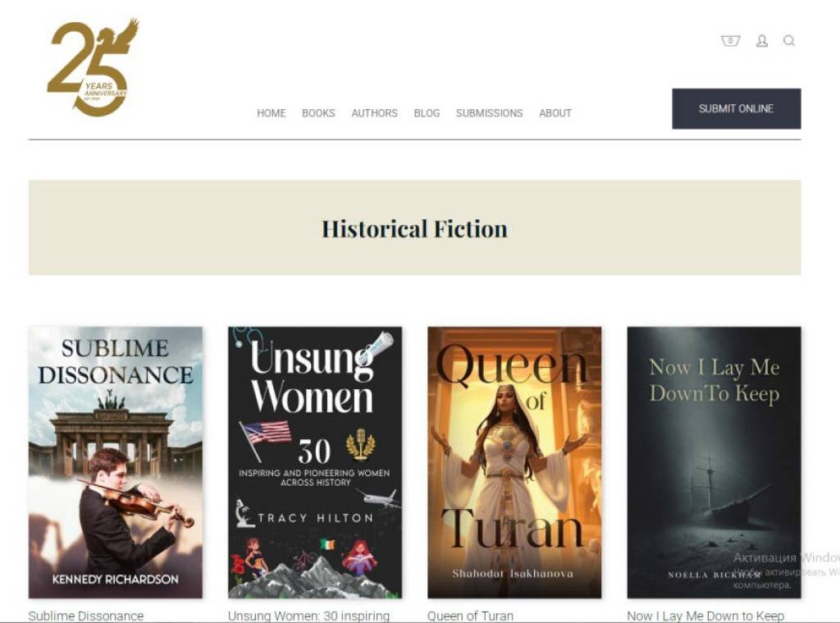Select the Unsung Women book cover
This screenshot has height=623, width=840.
(315, 462)
